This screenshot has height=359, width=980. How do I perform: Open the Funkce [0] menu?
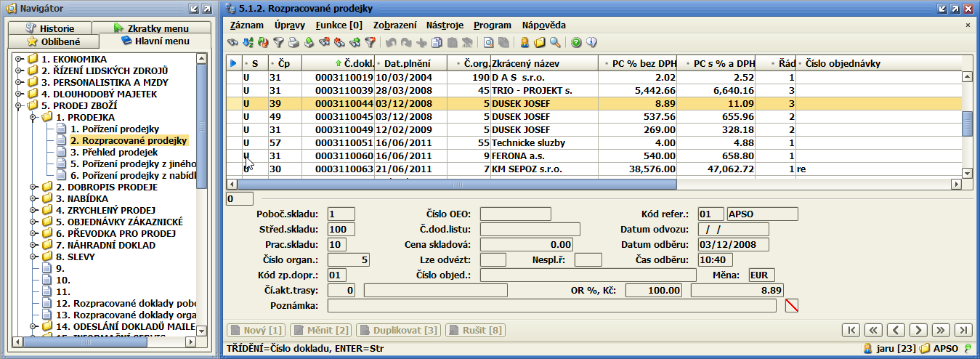(339, 25)
